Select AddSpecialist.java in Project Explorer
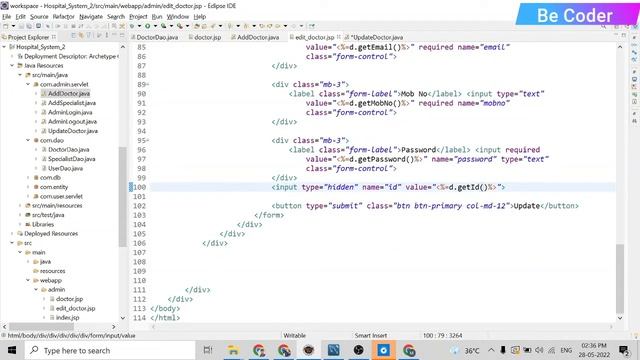Screen dimensions: 640x360 pos(71,103)
